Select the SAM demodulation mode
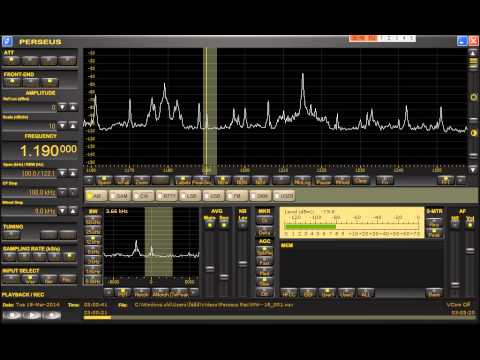Screen dimensions: 480x360 pos(120,196)
